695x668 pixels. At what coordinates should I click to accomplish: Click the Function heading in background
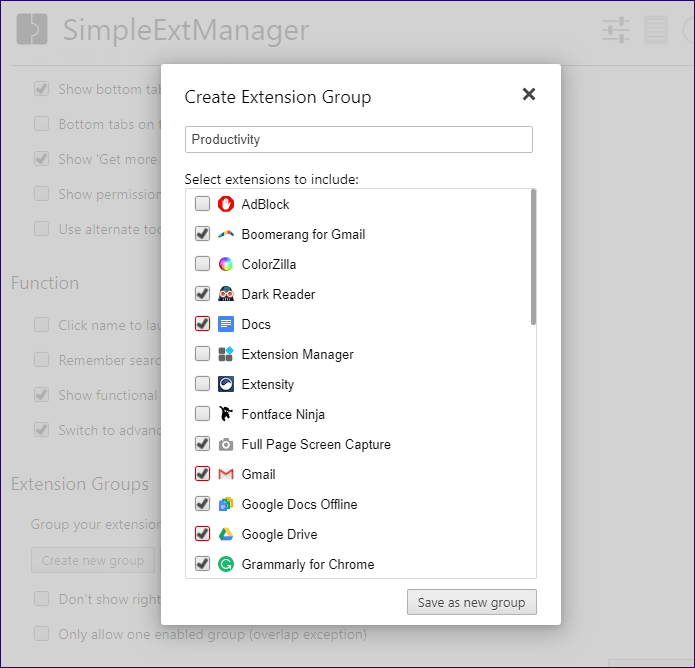(x=45, y=283)
